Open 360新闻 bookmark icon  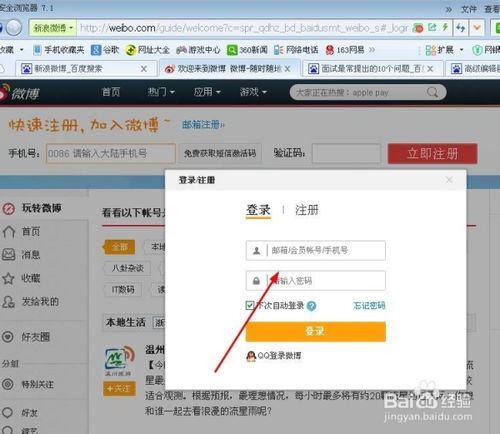coord(232,50)
